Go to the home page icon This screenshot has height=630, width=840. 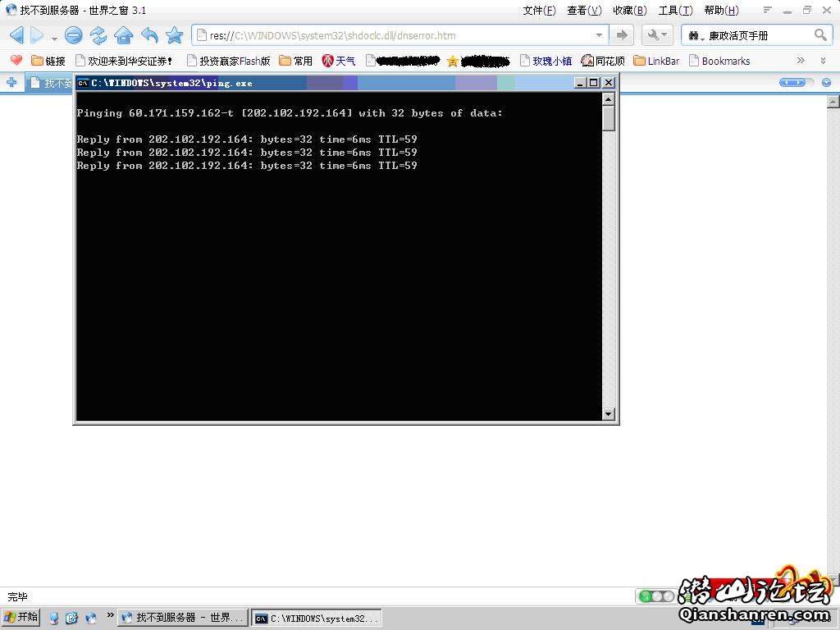[124, 36]
